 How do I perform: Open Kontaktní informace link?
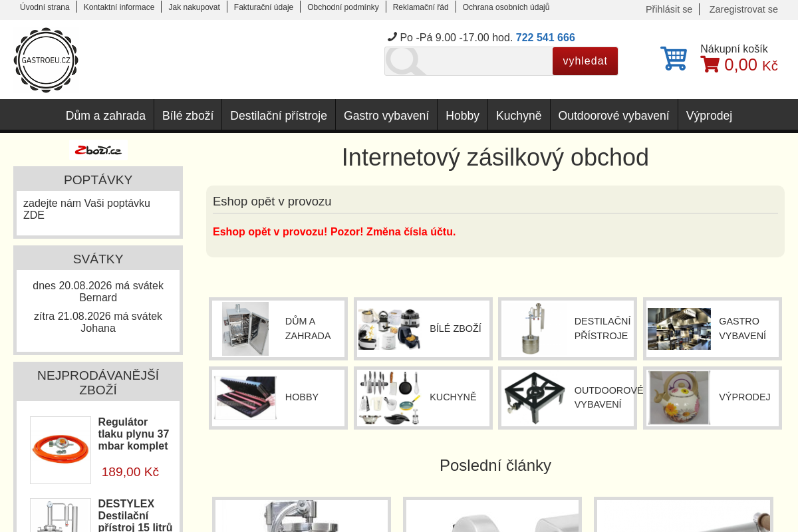119,7
